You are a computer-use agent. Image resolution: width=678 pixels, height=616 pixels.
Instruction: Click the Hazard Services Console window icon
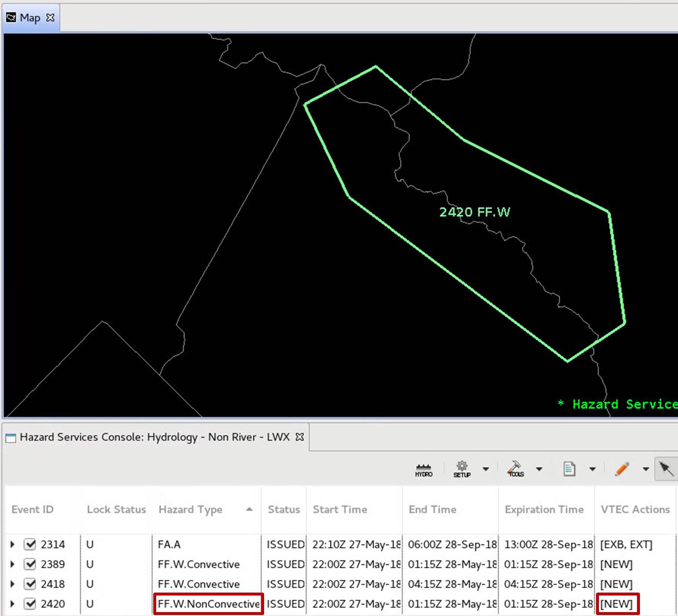(11, 437)
